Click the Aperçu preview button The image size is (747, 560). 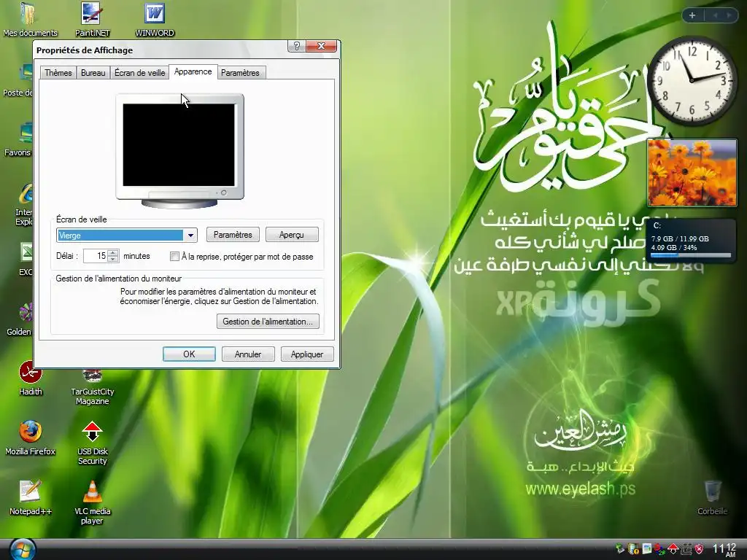coord(292,235)
